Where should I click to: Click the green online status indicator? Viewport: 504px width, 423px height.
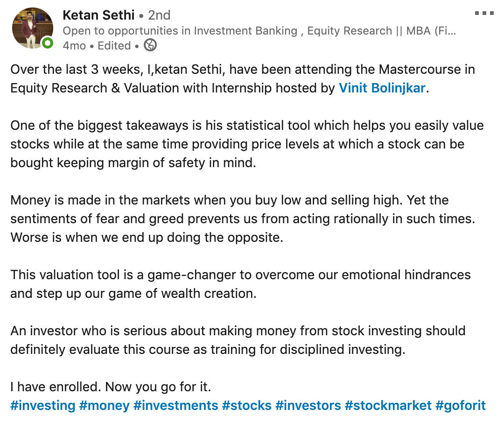point(48,43)
